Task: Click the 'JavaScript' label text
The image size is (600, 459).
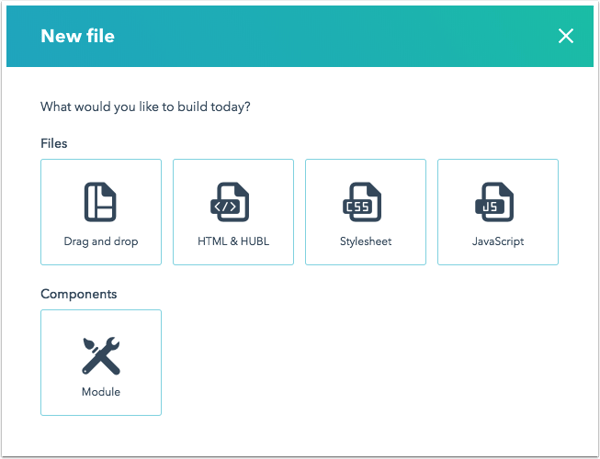Action: tap(498, 241)
